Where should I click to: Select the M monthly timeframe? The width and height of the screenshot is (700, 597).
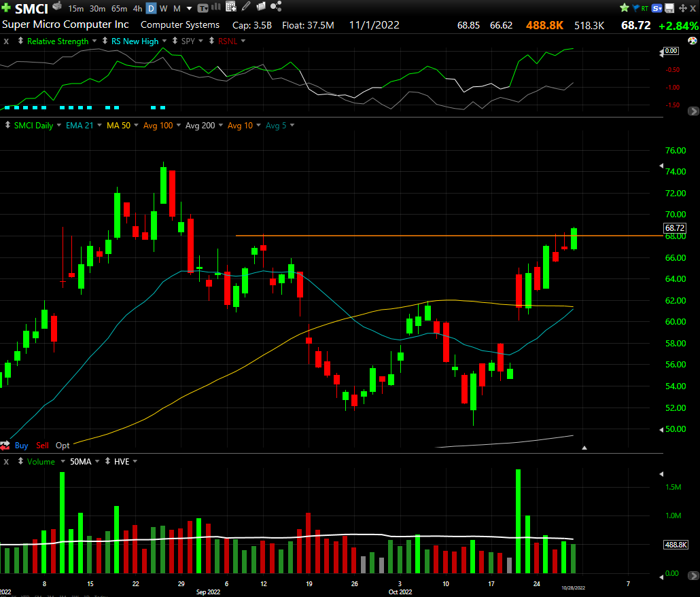click(x=177, y=8)
